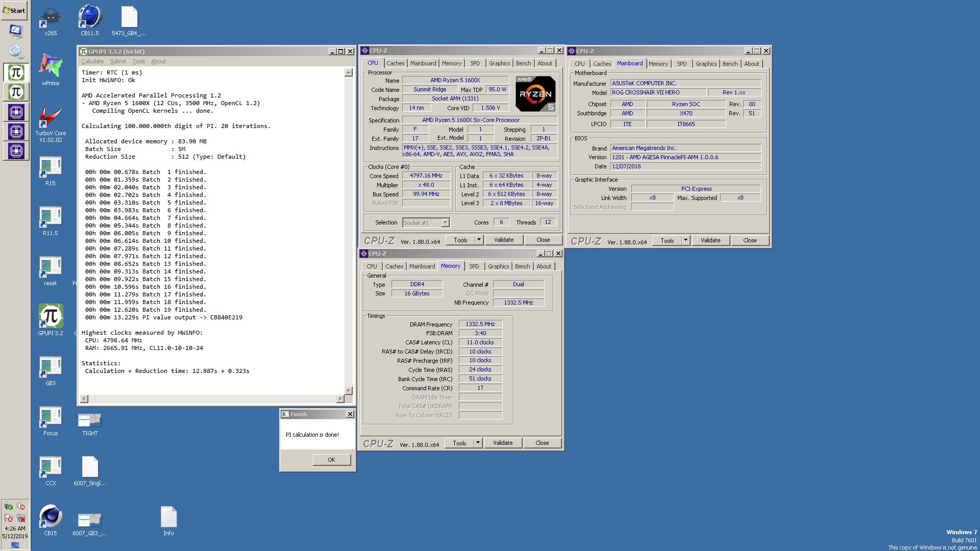
Task: Click BIOS version 1201 AGESA field
Action: click(685, 157)
